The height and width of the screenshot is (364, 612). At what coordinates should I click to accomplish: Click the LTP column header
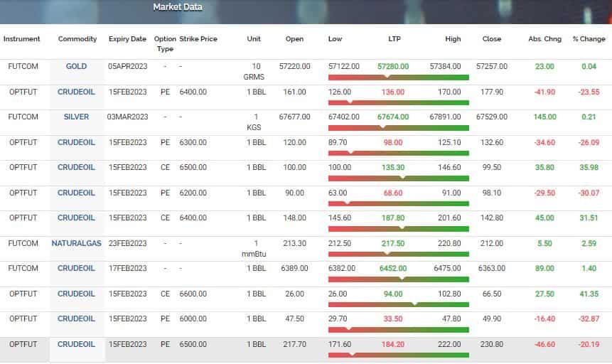(x=394, y=39)
